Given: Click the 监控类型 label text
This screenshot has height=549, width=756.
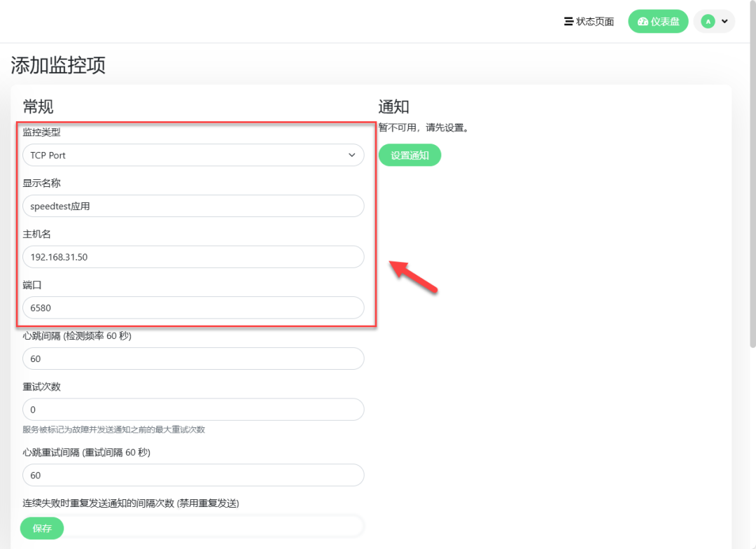Looking at the screenshot, I should pos(41,132).
